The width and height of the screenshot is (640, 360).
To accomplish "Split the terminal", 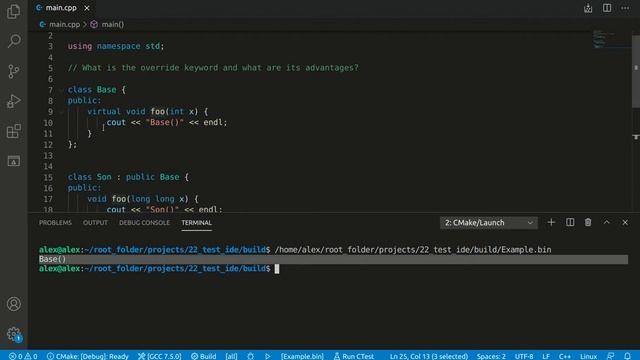I will [x=570, y=222].
